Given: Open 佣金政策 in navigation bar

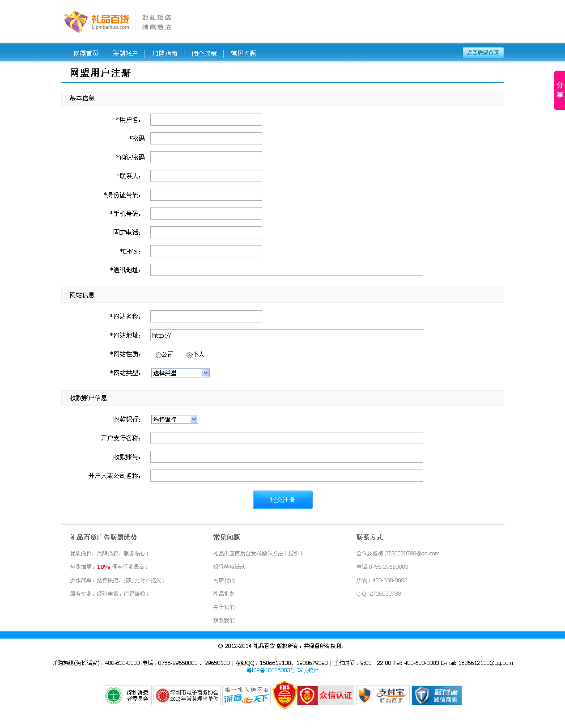Looking at the screenshot, I should pos(204,54).
